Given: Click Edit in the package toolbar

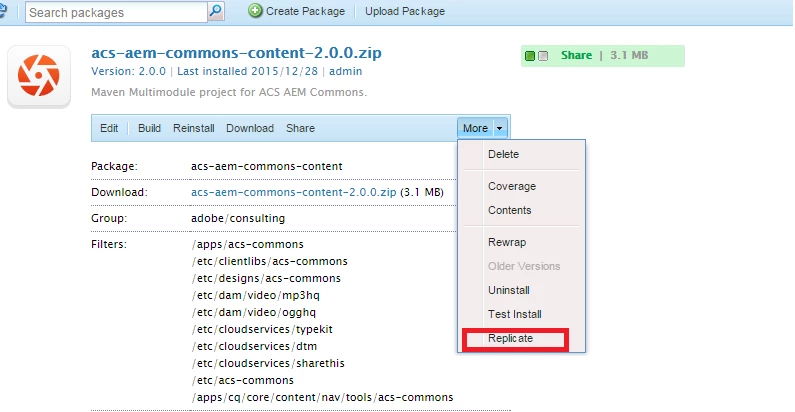Looking at the screenshot, I should tap(109, 128).
